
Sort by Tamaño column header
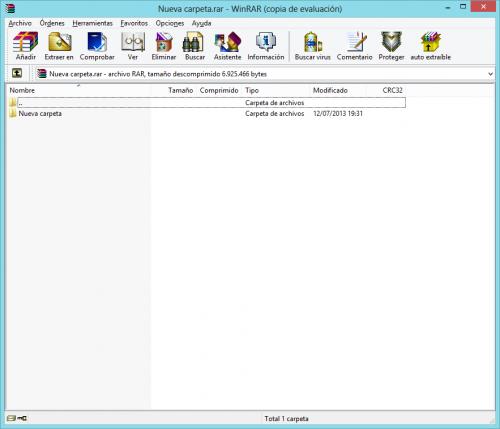point(181,90)
